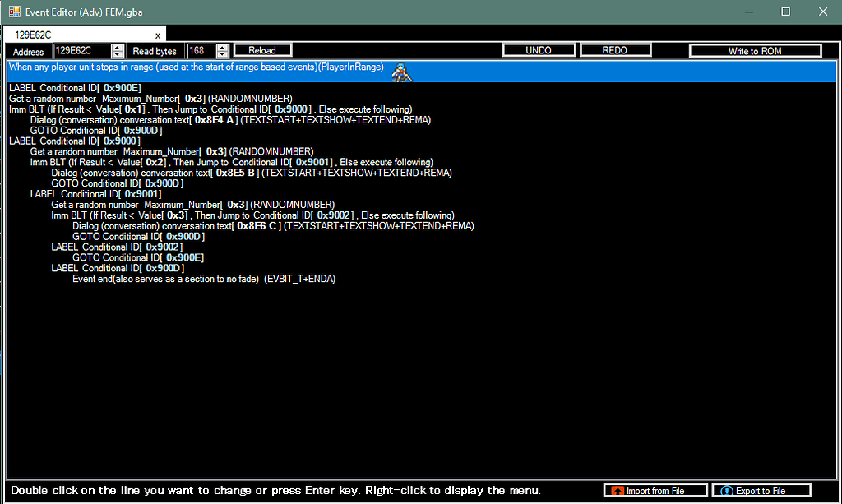Close the 129E62C tab with the x
The height and width of the screenshot is (504, 842).
click(158, 35)
